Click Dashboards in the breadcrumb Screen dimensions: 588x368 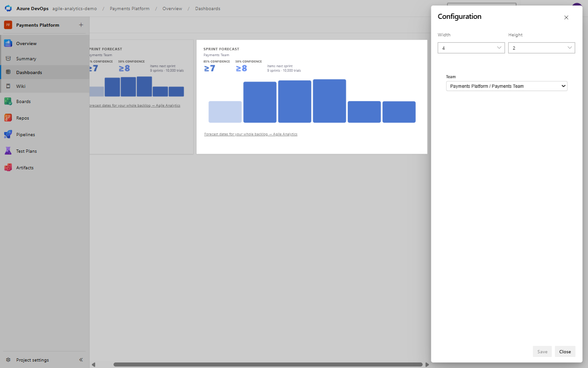208,8
